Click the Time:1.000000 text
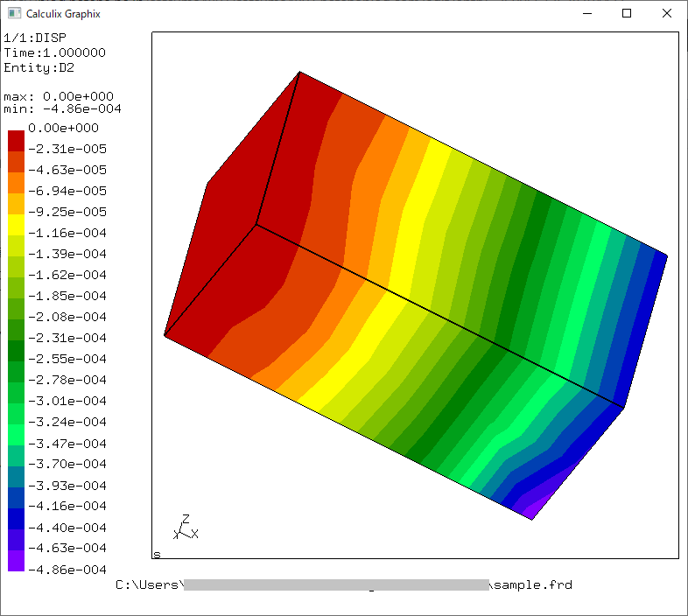This screenshot has width=688, height=616. click(x=55, y=52)
